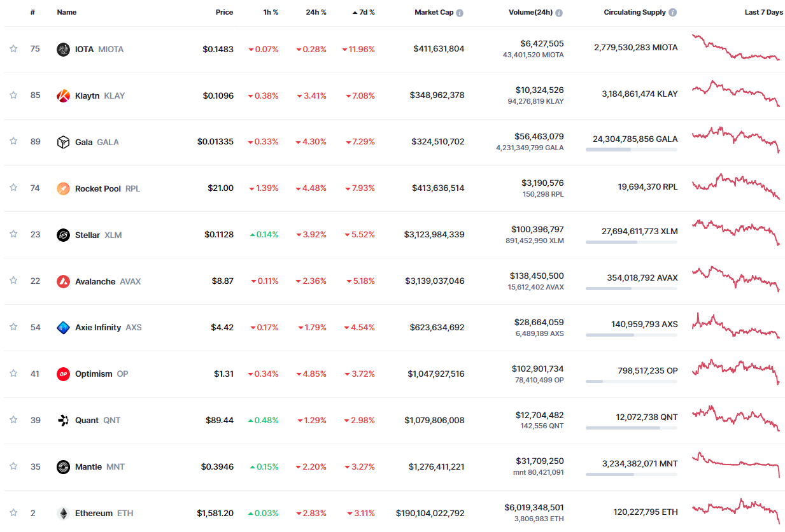This screenshot has height=532, width=785.
Task: Click the Stellar coin logo icon
Action: click(x=63, y=235)
